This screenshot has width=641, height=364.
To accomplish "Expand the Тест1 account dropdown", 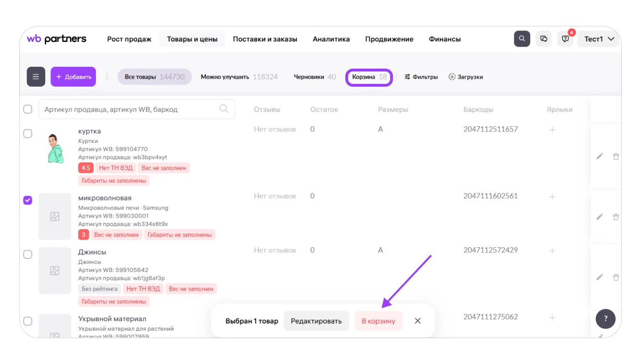I will [x=599, y=39].
